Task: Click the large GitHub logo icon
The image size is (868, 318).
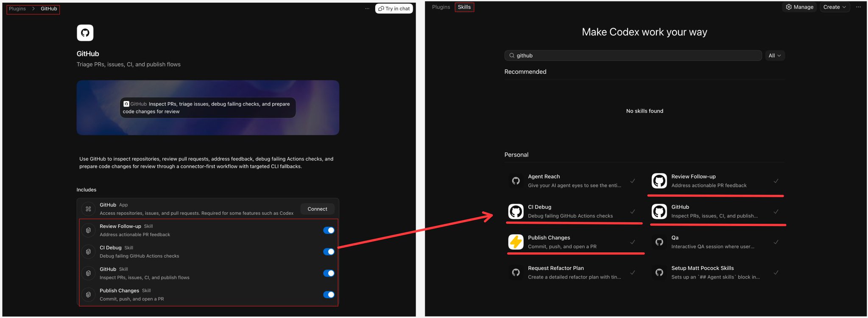Action: [85, 33]
